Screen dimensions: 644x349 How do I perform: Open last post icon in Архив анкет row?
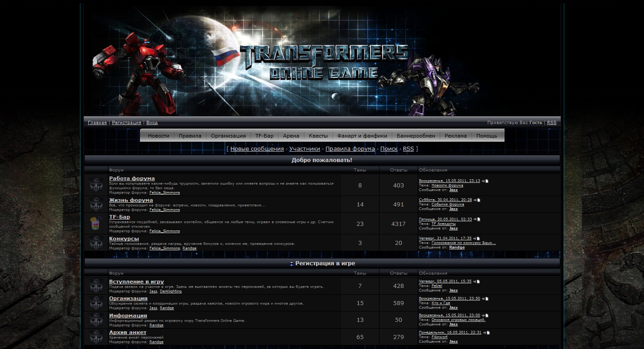486,333
